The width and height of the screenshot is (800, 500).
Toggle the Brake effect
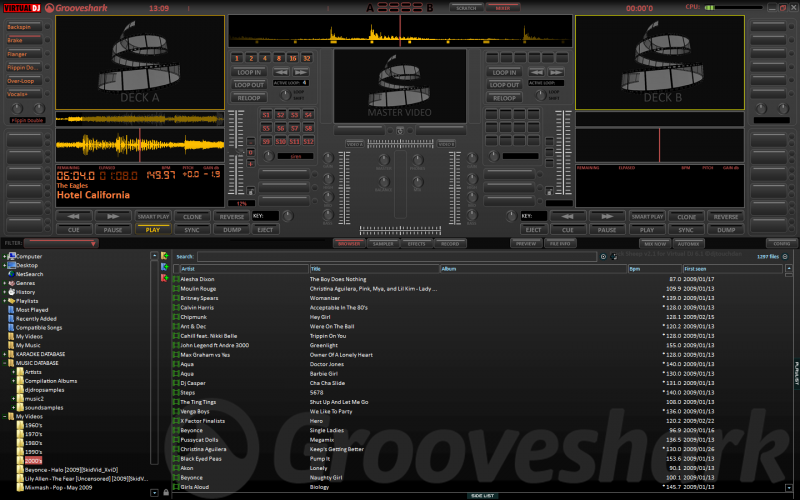(x=23, y=40)
